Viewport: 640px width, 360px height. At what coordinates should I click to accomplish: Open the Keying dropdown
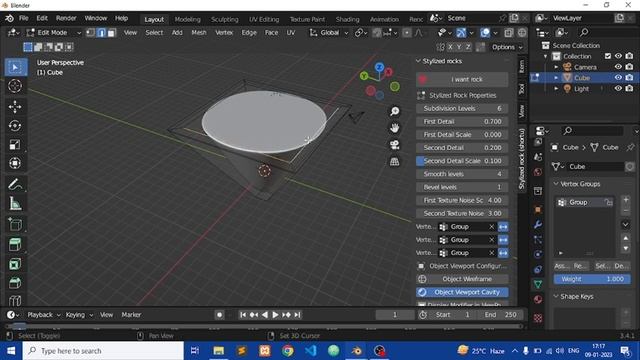click(x=79, y=315)
